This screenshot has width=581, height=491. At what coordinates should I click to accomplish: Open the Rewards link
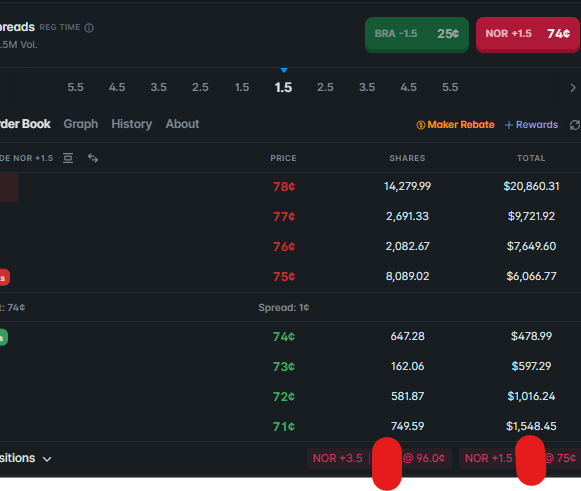click(x=532, y=125)
